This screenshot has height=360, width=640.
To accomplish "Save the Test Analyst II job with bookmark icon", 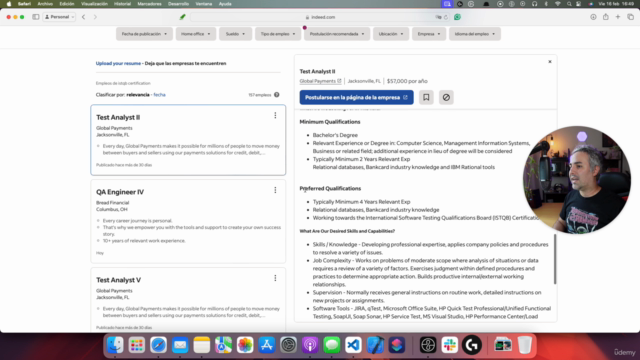I will [426, 97].
